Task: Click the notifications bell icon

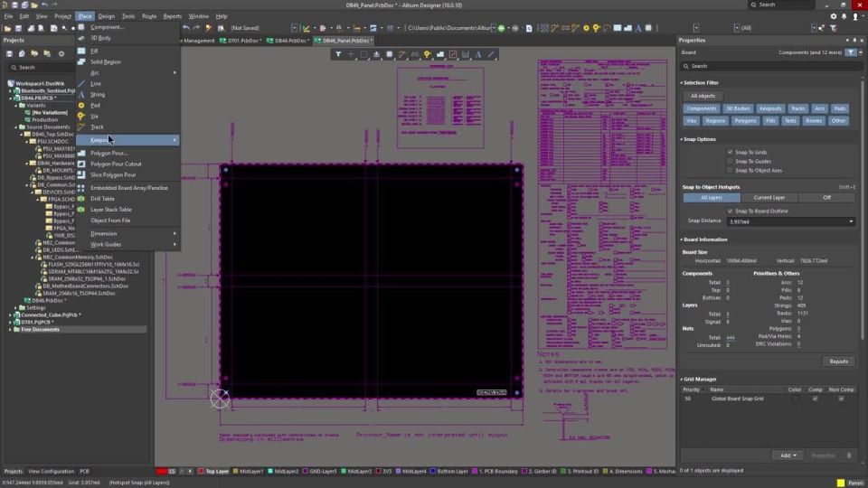Action: 844,16
